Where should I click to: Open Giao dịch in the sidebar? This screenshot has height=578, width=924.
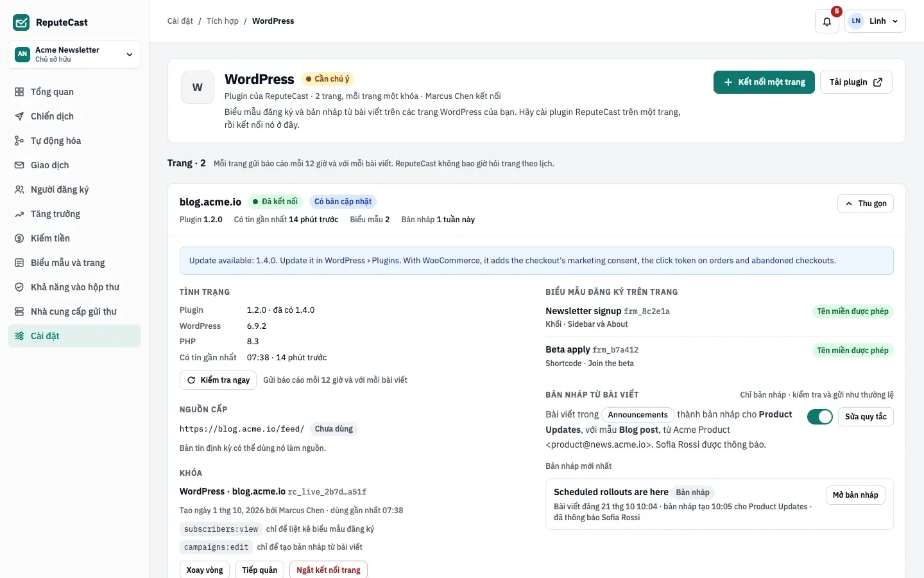[74, 165]
